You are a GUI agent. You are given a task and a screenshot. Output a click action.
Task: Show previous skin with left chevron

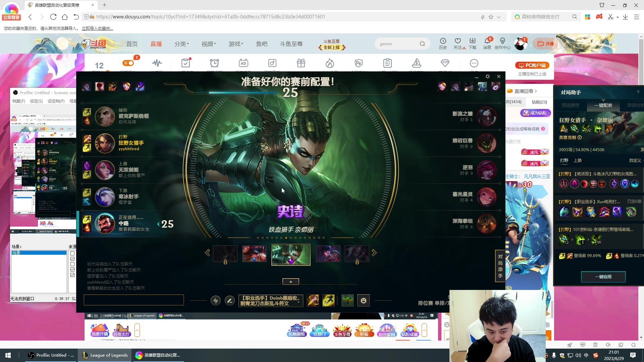(207, 253)
